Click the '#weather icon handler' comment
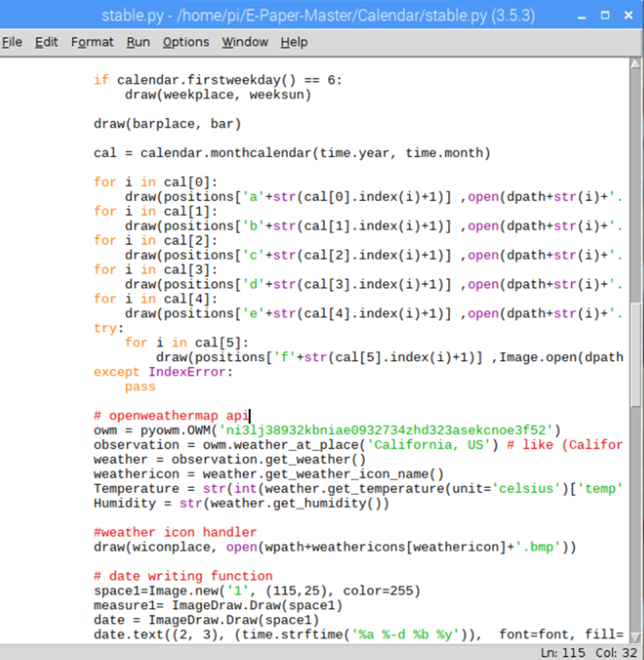This screenshot has width=644, height=660. click(175, 532)
